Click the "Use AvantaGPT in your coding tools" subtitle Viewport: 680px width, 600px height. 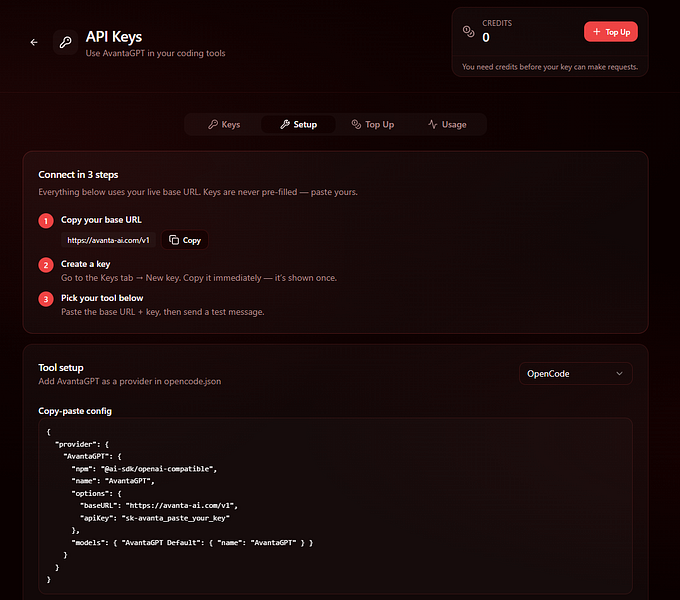[155, 53]
